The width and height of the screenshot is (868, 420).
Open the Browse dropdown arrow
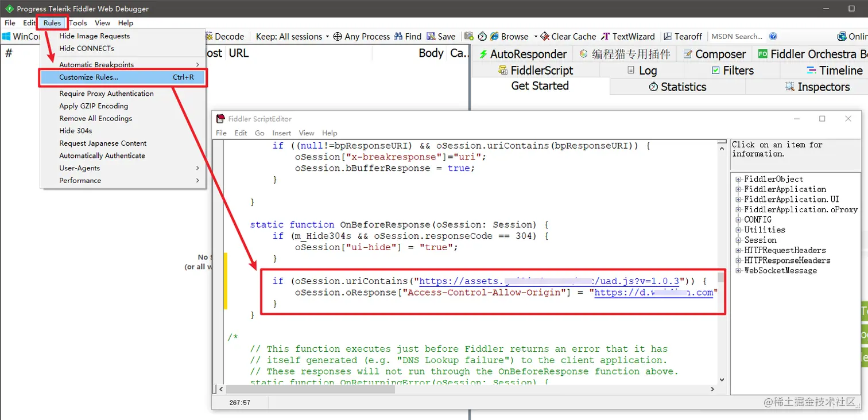click(x=536, y=36)
